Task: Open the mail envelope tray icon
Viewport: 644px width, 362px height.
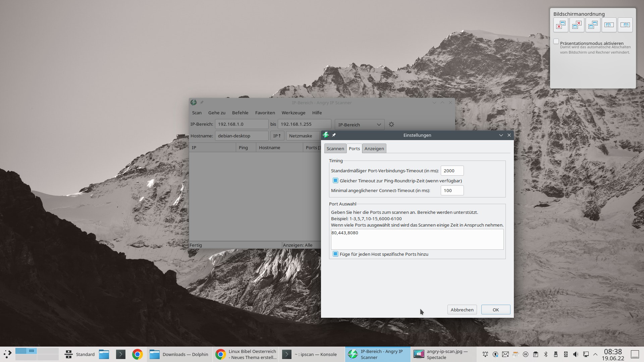Action: (505, 354)
